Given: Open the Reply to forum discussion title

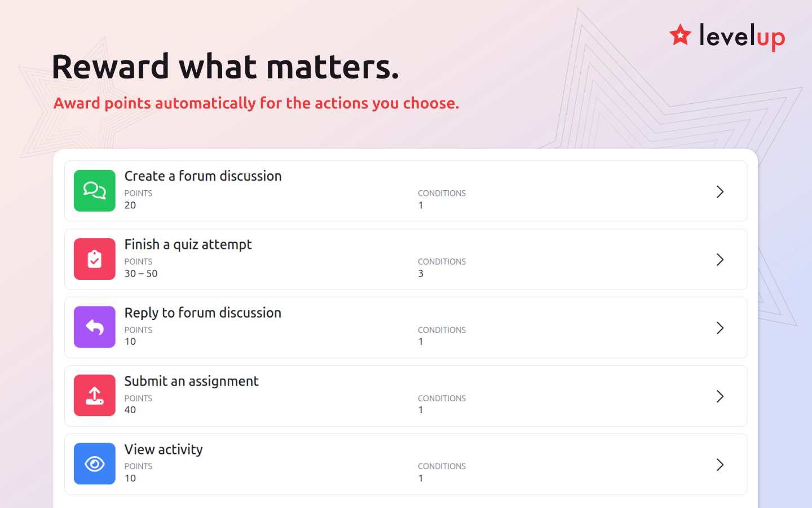Looking at the screenshot, I should point(203,313).
